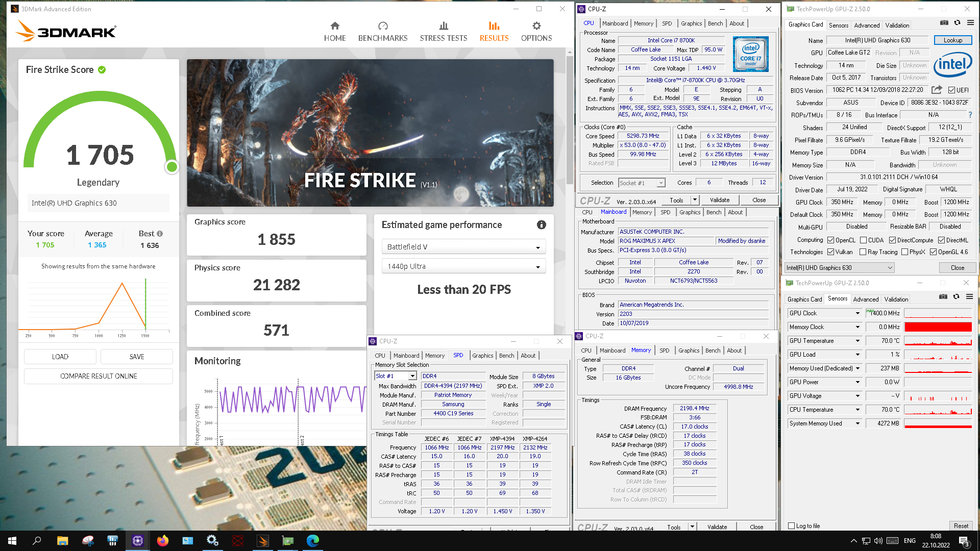Switch to Bench tab in top CPU-Z window
Screen dimensions: 980x551
(x=715, y=23)
